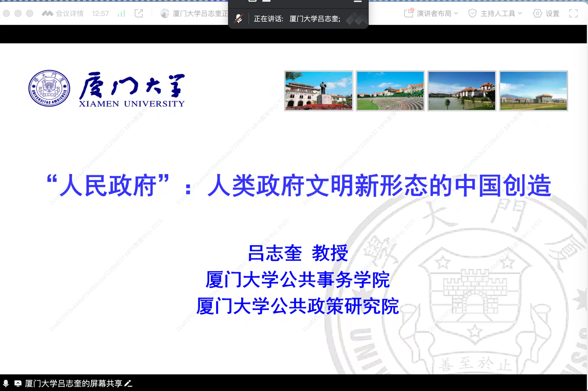Click the 正在讲话 speaker name label
Screen dimensions: 588x391
pyautogui.click(x=297, y=19)
